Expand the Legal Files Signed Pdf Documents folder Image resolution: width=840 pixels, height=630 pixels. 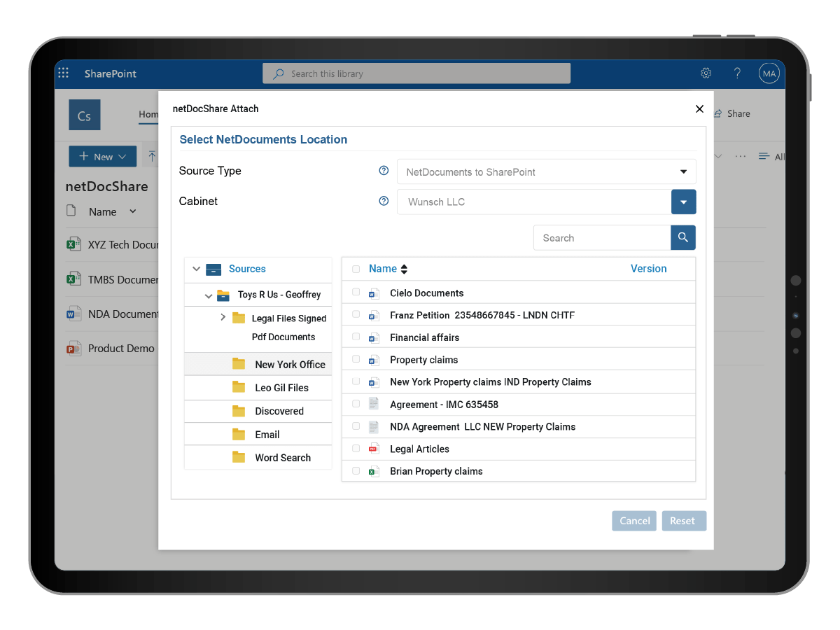(x=223, y=317)
